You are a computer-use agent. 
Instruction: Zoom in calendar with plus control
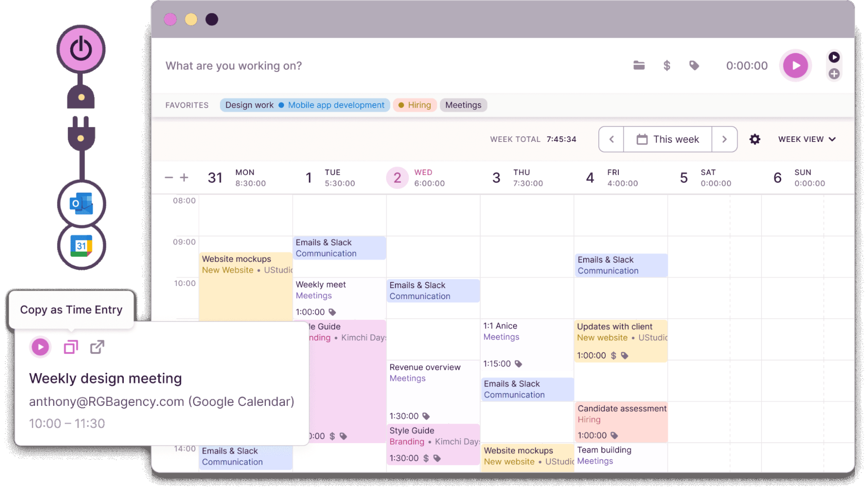(x=184, y=178)
